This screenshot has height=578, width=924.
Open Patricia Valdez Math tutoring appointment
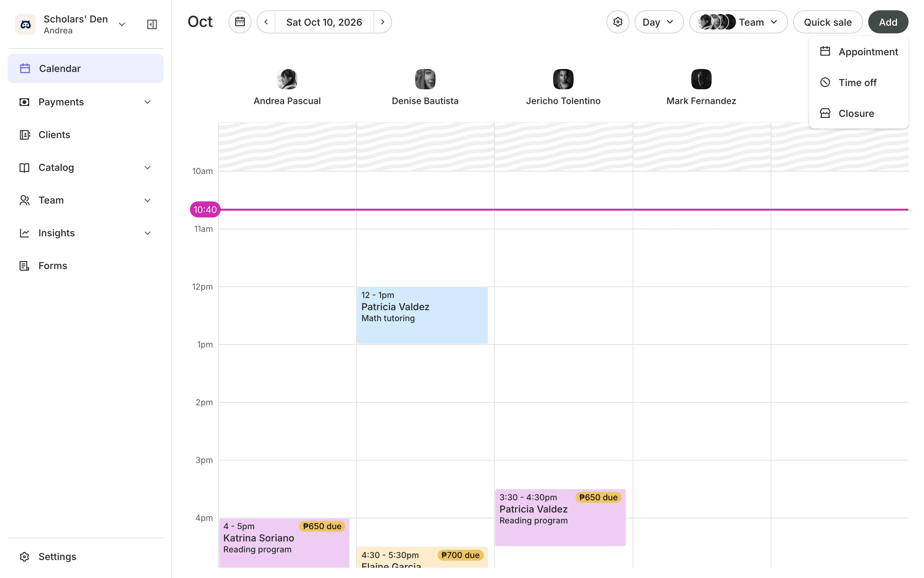click(422, 315)
